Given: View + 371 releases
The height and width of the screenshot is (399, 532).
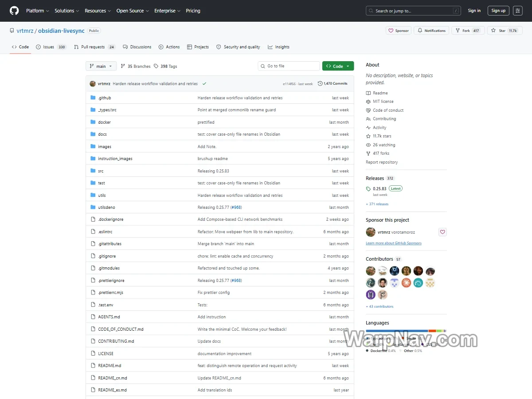Looking at the screenshot, I should (377, 204).
